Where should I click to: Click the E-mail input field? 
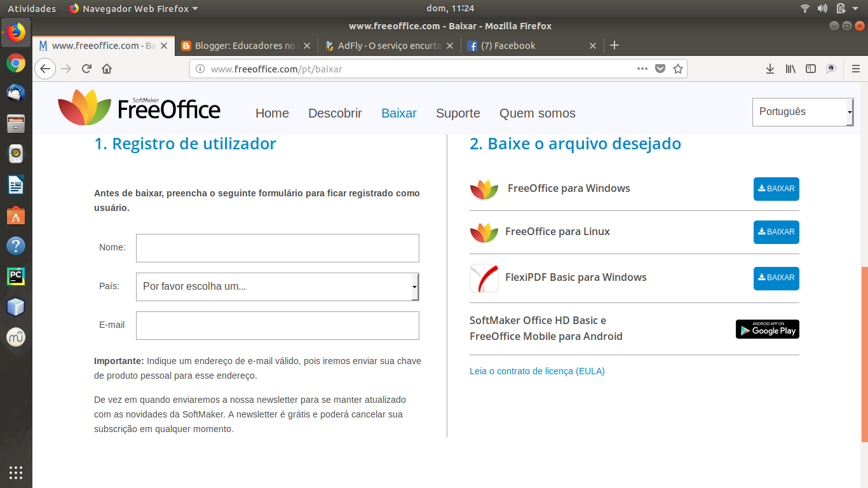(278, 325)
